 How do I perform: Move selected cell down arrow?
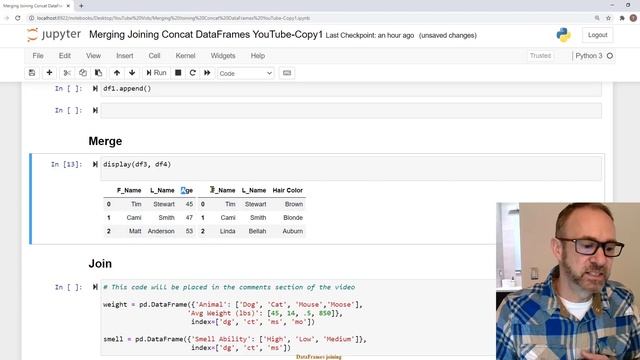(132, 73)
